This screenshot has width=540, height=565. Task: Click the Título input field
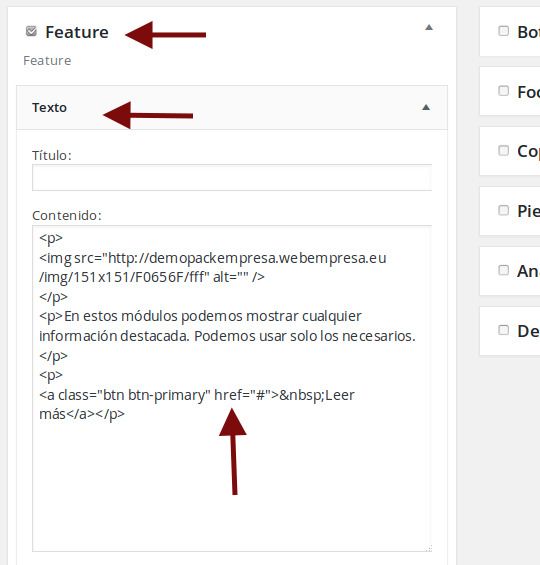click(x=232, y=177)
